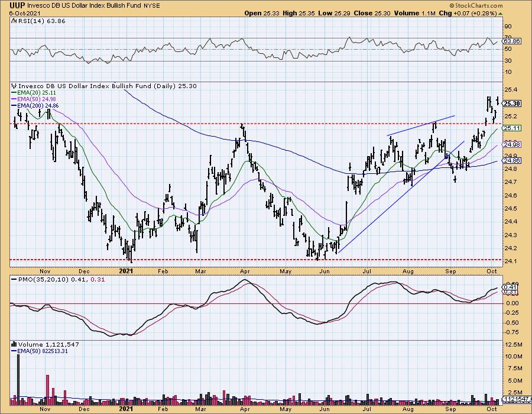Open the StockCharts.com link
The width and height of the screenshot is (532, 414).
tap(478, 6)
